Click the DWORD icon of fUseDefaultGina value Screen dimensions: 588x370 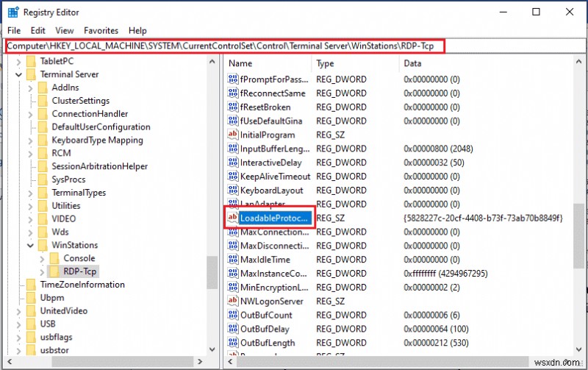(233, 121)
